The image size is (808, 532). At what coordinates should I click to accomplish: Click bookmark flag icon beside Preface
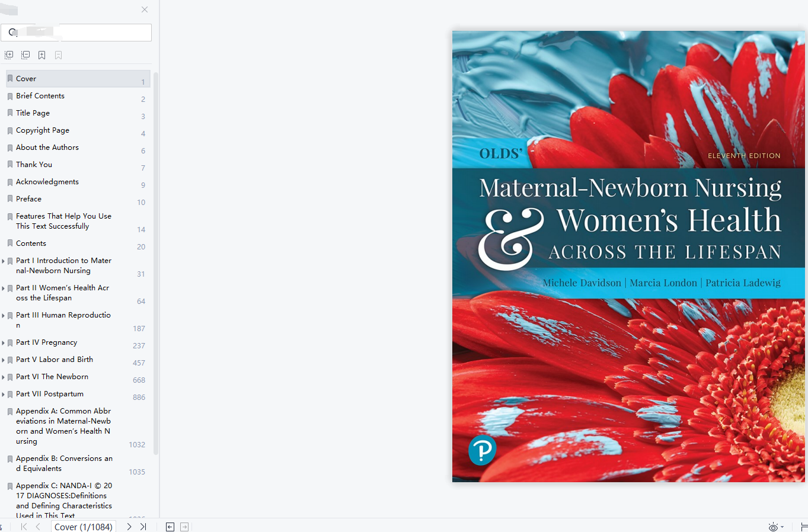tap(10, 199)
